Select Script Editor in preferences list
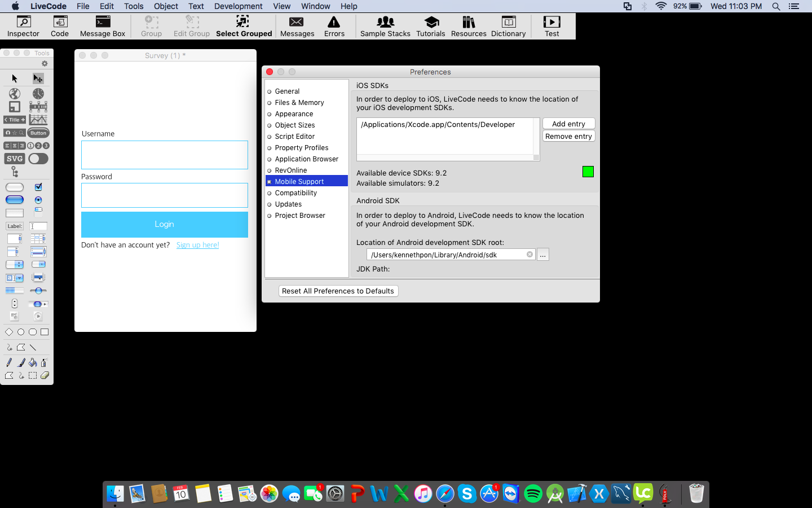 coord(294,137)
